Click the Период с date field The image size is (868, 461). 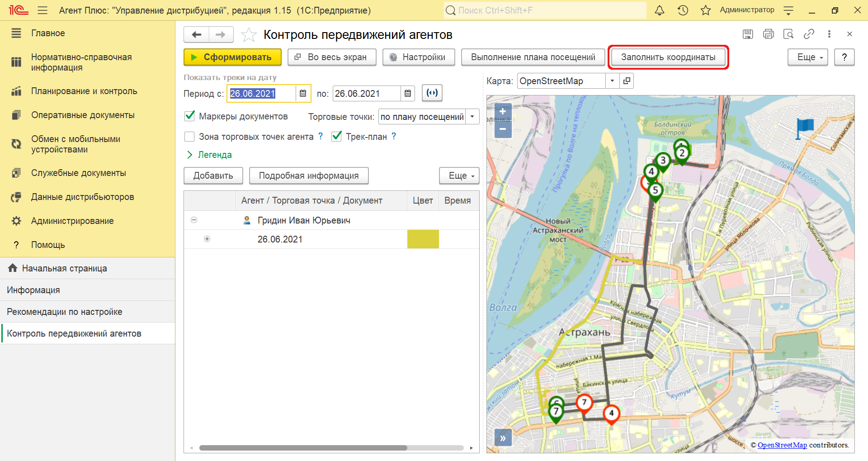[262, 93]
